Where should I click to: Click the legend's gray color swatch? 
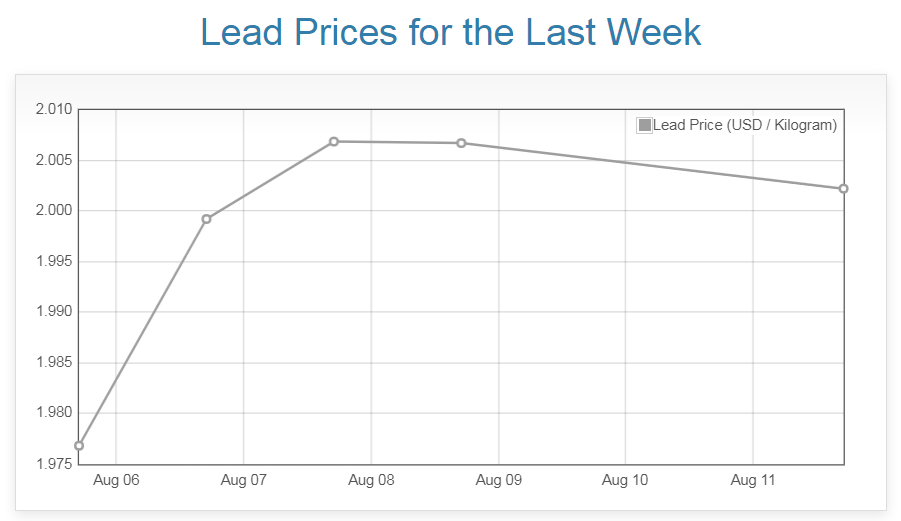coord(645,125)
